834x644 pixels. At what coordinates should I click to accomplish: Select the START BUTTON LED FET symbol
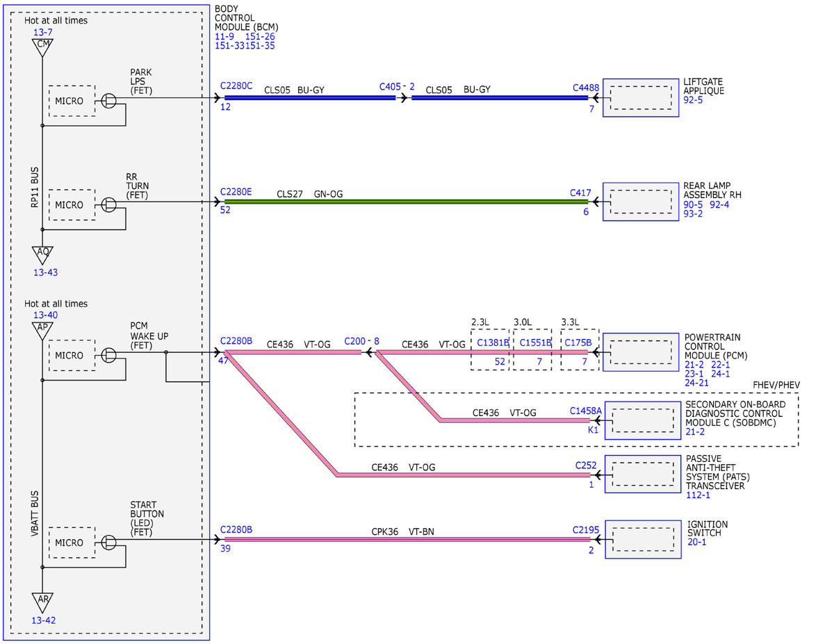[x=108, y=542]
